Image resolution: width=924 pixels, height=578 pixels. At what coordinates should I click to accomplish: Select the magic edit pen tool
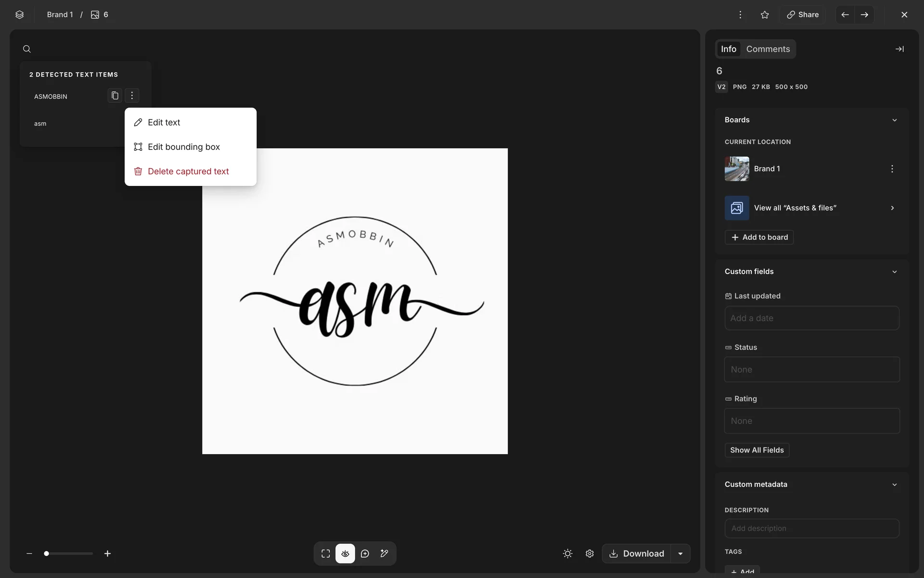pos(385,553)
